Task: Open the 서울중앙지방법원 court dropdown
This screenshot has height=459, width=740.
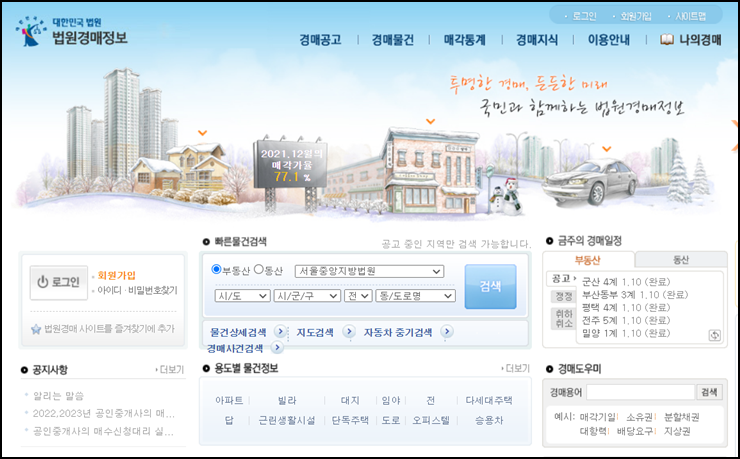Action: click(x=369, y=271)
